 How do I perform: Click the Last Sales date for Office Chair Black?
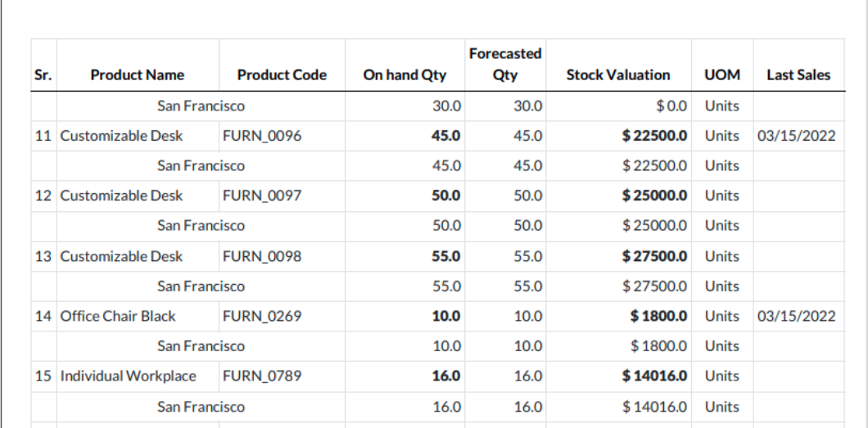click(798, 317)
